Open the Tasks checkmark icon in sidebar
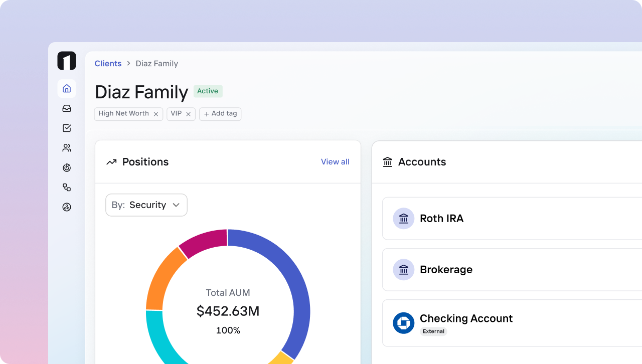The image size is (642, 364). 66,128
